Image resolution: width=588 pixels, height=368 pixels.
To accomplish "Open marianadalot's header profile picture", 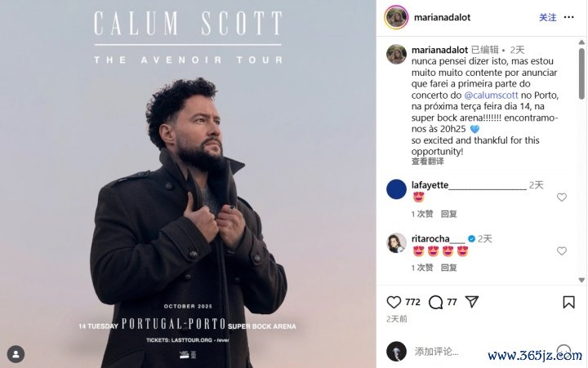I will pos(396,17).
